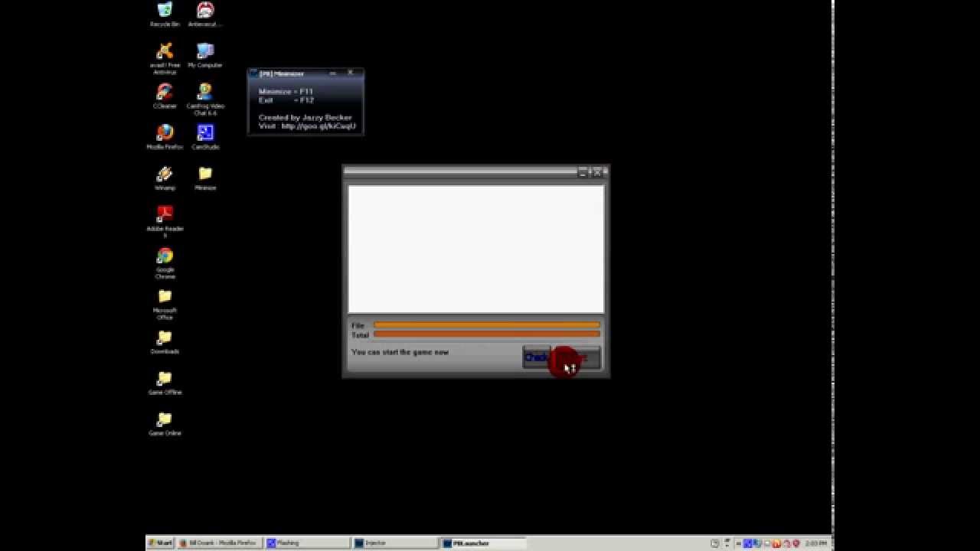Open the Game Online folder
Screen dimensions: 980x551
pyautogui.click(x=165, y=424)
